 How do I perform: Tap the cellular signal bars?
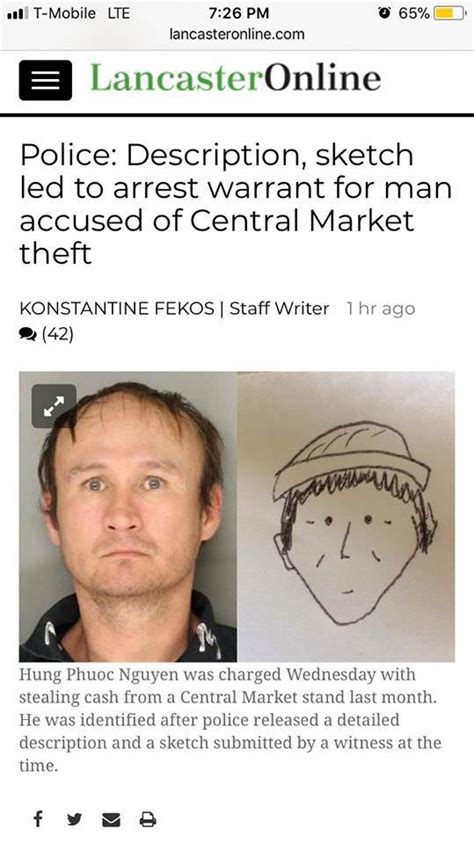point(17,13)
